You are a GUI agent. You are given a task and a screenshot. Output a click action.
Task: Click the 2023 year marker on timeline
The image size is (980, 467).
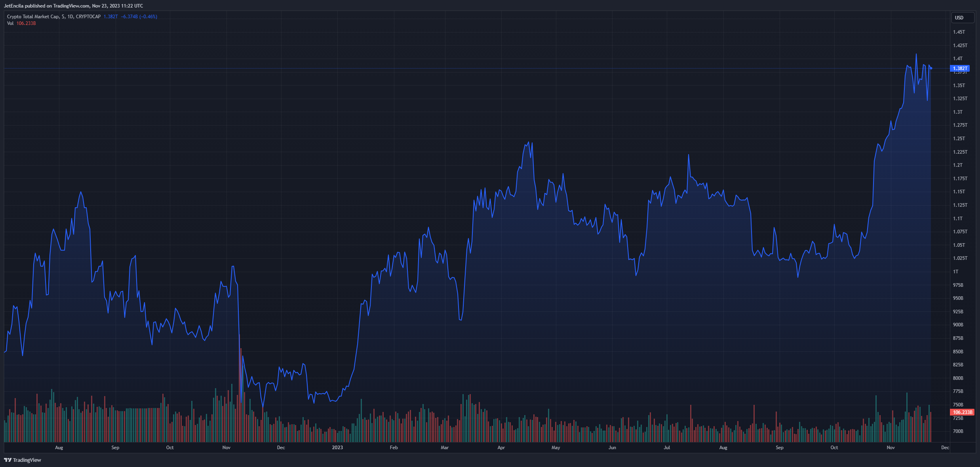click(x=337, y=448)
